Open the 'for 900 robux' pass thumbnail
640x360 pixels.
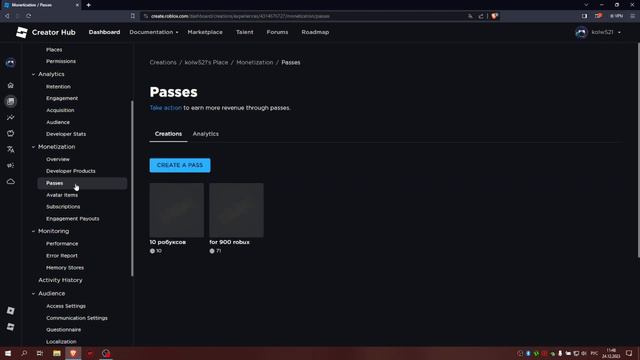pos(236,210)
